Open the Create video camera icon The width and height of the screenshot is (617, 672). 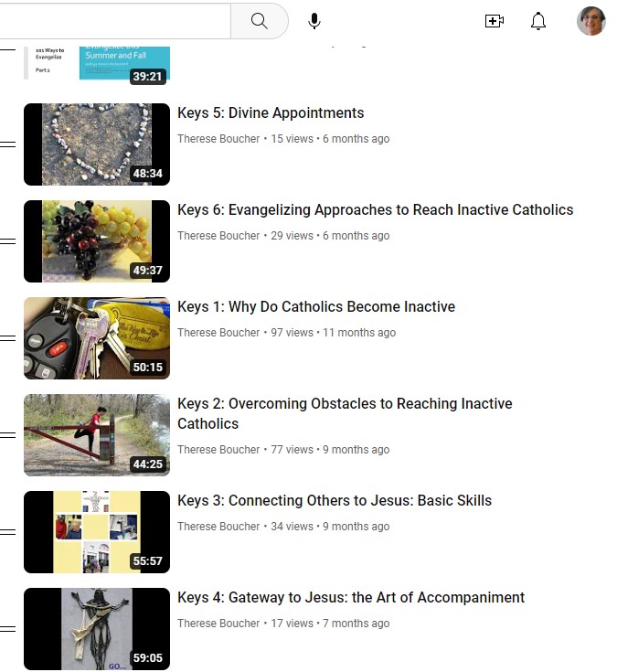494,20
